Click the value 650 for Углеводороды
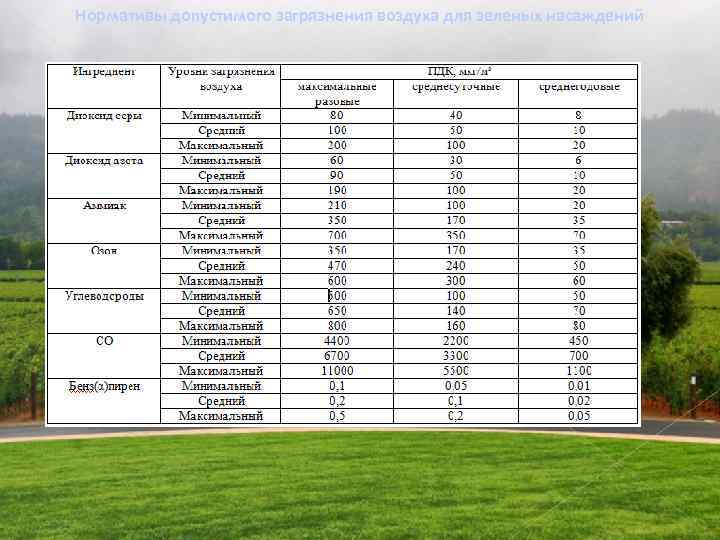The image size is (720, 540). pos(337,311)
